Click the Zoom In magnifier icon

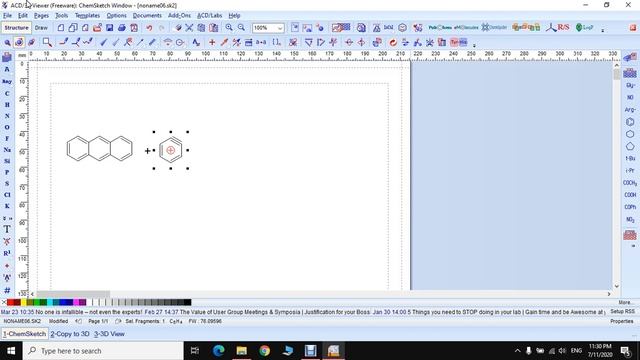(x=229, y=28)
